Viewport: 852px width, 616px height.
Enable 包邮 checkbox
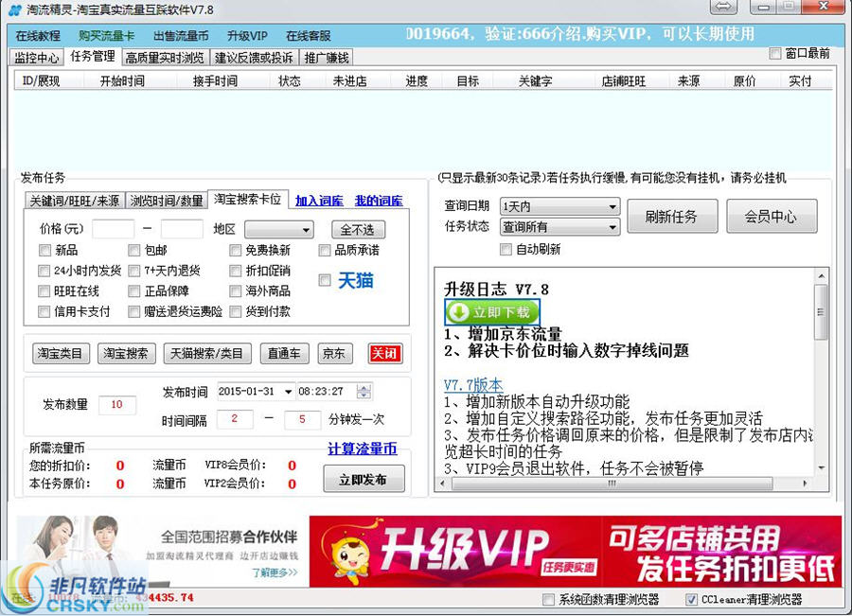click(x=133, y=250)
